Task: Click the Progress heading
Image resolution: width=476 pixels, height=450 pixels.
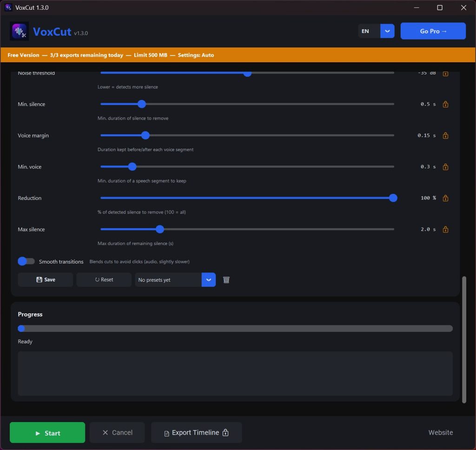Action: (30, 314)
